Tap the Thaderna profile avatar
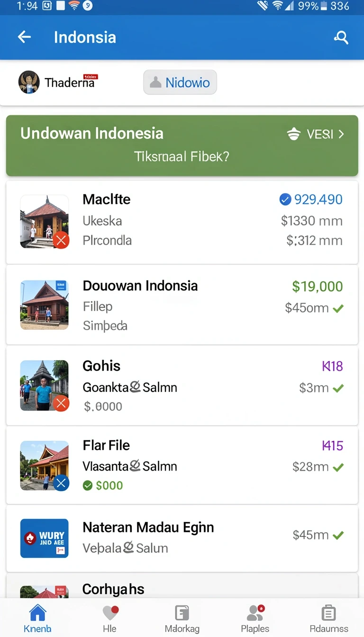The width and height of the screenshot is (364, 637). (x=29, y=82)
